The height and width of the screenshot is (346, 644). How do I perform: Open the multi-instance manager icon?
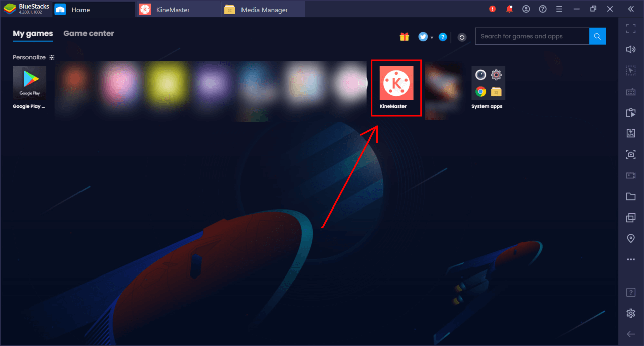click(631, 218)
